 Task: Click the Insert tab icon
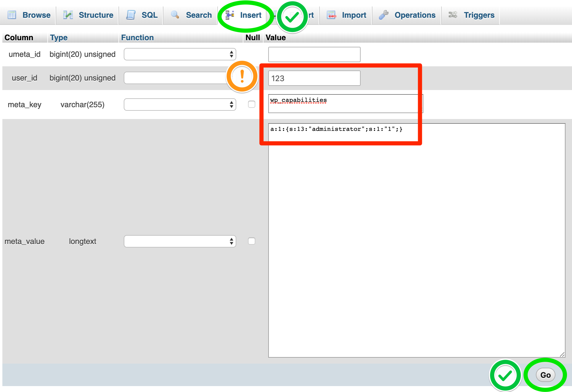tap(230, 15)
